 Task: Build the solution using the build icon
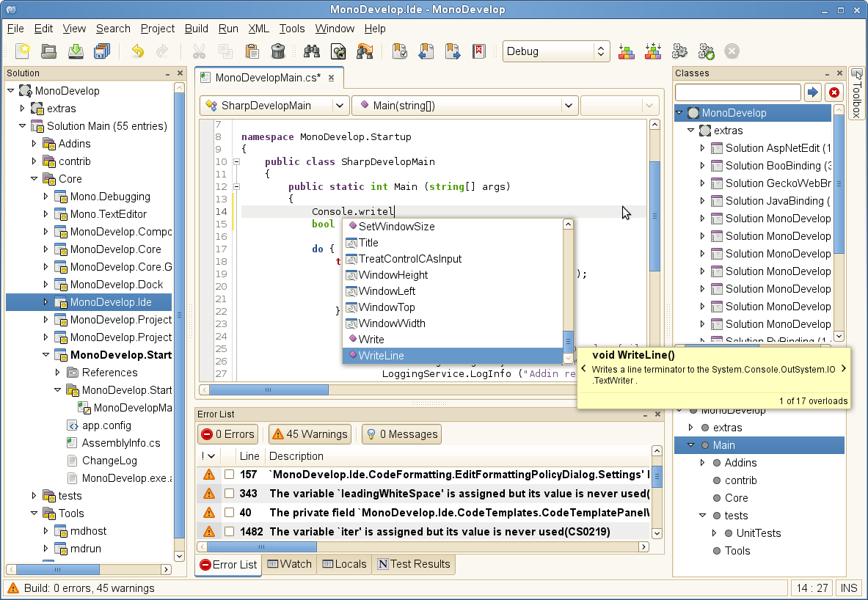click(626, 51)
